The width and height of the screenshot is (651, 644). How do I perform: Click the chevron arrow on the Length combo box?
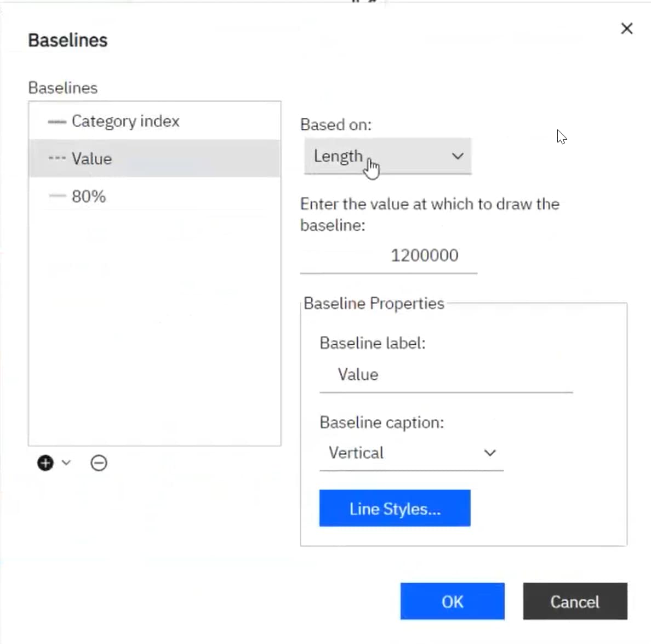[458, 156]
